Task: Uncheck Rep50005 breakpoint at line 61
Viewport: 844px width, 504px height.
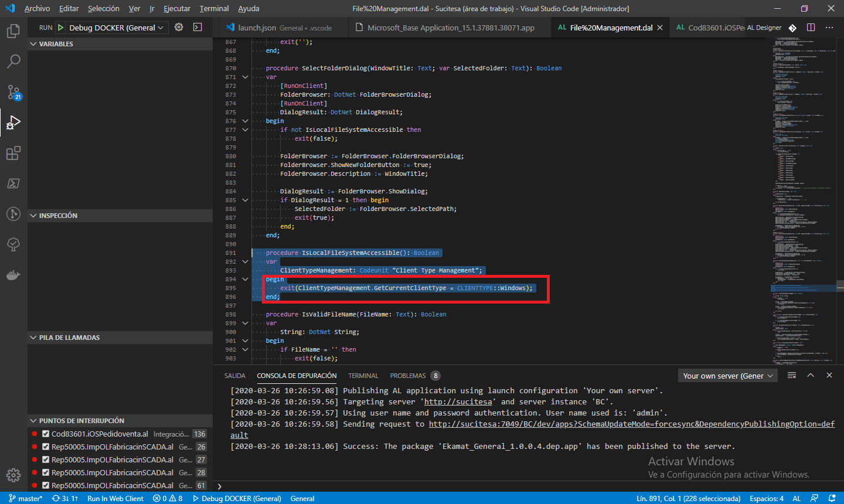Action: [x=46, y=485]
